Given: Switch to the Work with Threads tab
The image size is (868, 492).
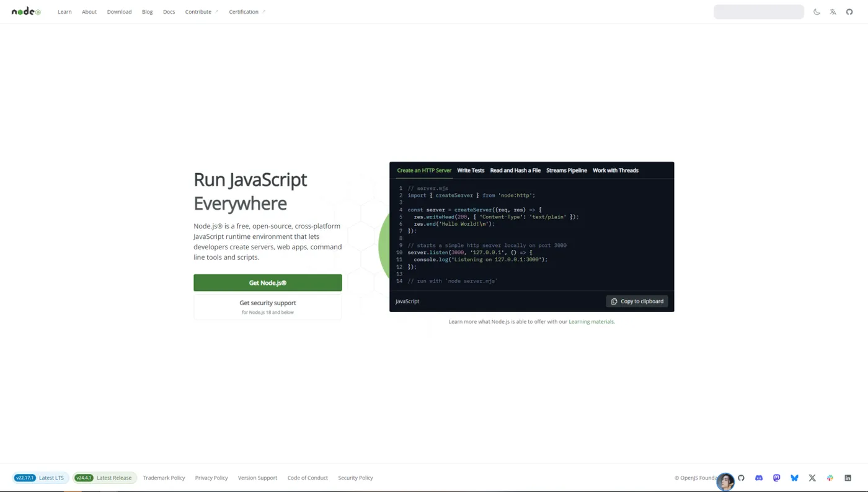Looking at the screenshot, I should [x=615, y=170].
